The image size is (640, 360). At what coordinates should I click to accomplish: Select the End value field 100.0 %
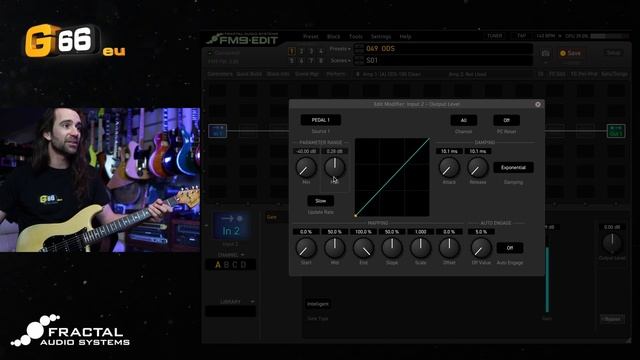tap(363, 232)
